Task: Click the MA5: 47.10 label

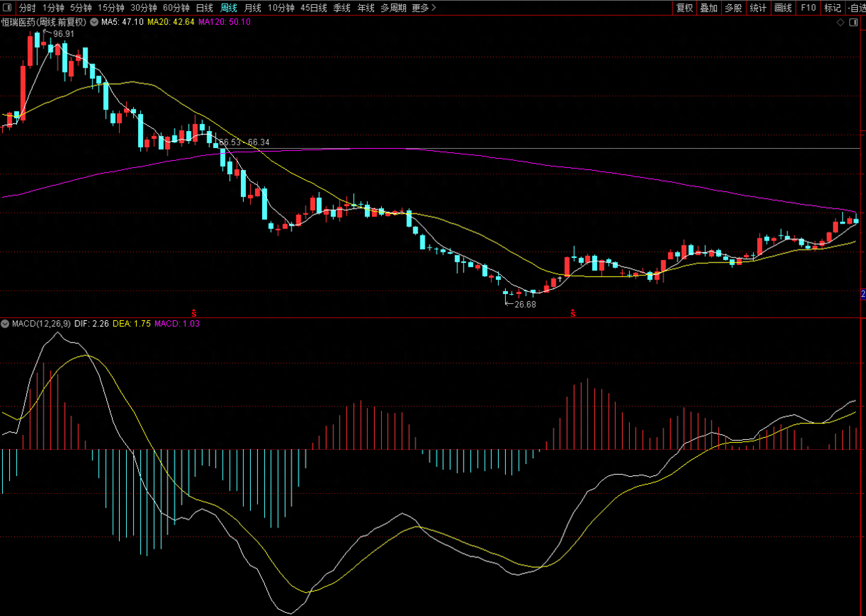Action: 123,22
